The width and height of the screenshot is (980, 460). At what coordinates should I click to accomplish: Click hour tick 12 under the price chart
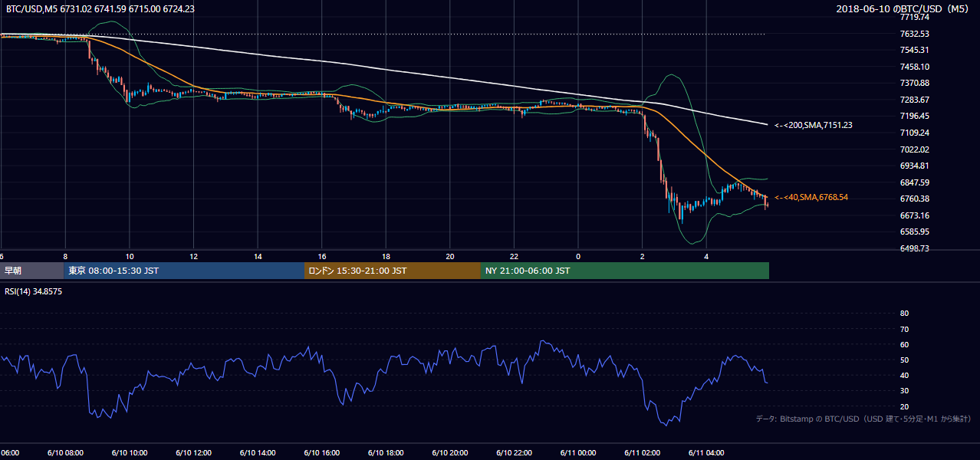pyautogui.click(x=194, y=256)
